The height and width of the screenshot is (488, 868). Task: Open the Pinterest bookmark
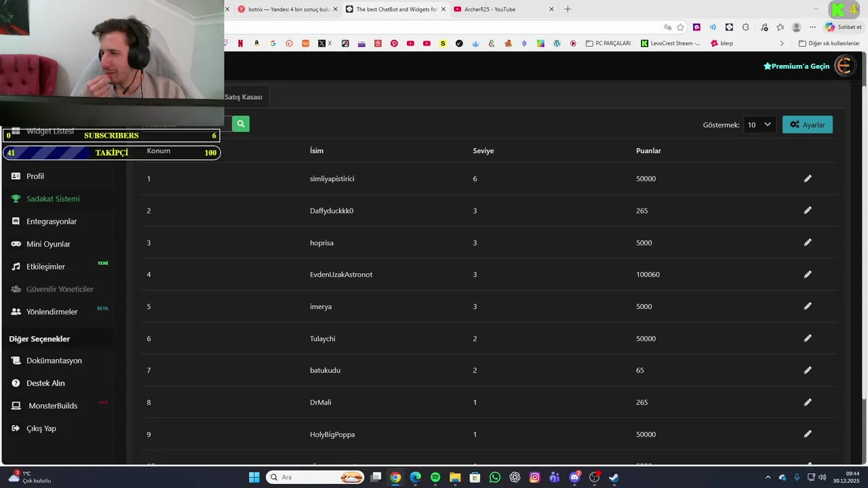click(394, 43)
